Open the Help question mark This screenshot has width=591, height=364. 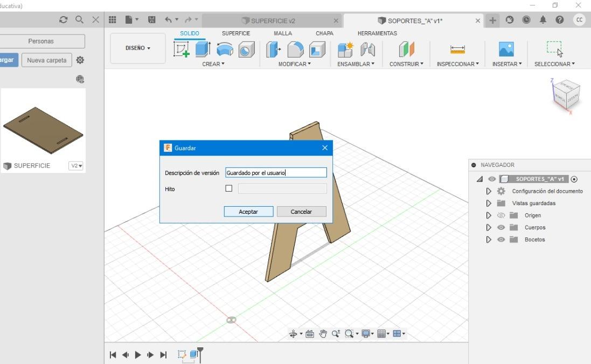click(560, 19)
